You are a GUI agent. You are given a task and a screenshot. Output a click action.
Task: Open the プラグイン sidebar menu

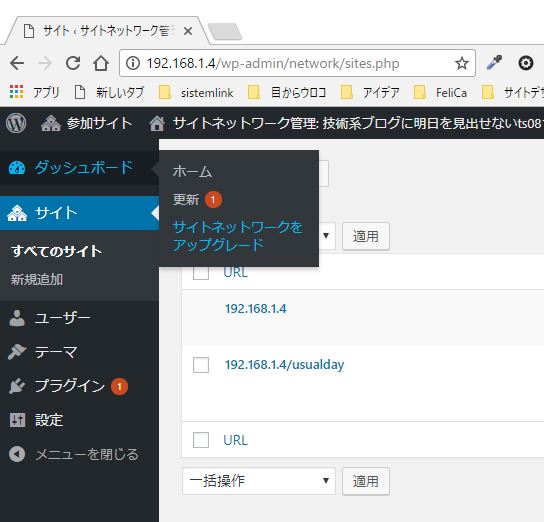pos(79,386)
